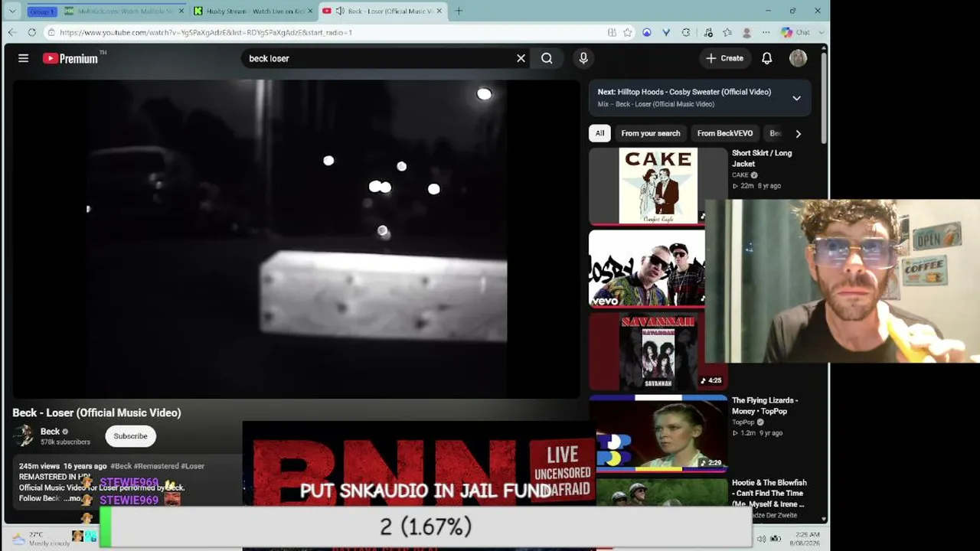
Task: Open the split screen icon in address bar
Action: pyautogui.click(x=612, y=32)
